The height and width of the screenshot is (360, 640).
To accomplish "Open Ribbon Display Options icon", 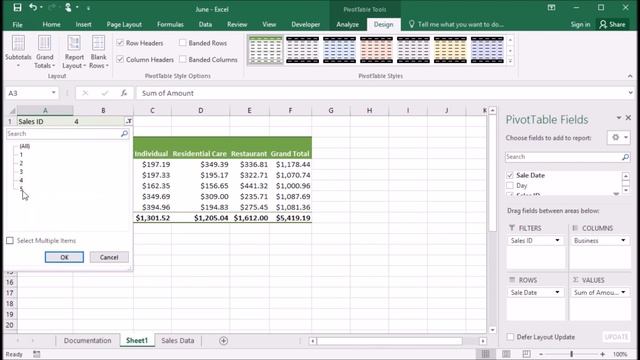I will tap(551, 7).
